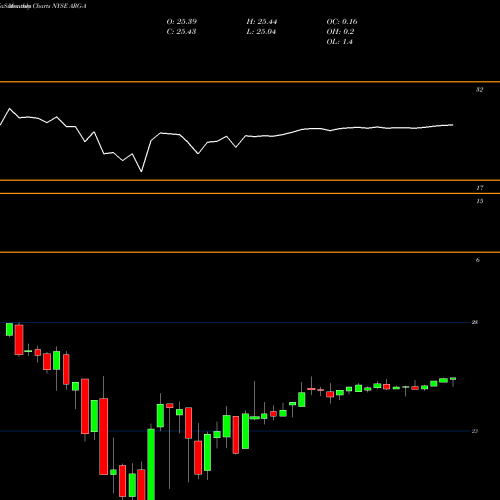Click axis label '17' beside orange line
The width and height of the screenshot is (500, 500).
point(480,188)
